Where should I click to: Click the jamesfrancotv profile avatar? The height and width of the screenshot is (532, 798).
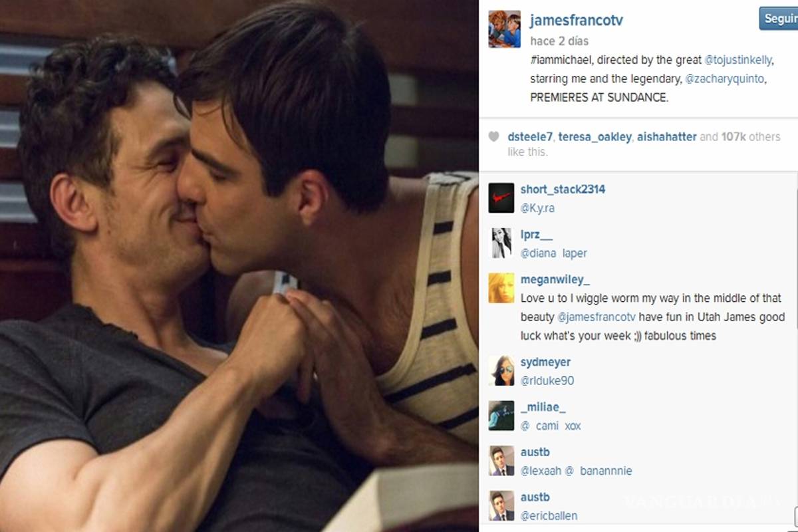coord(504,29)
